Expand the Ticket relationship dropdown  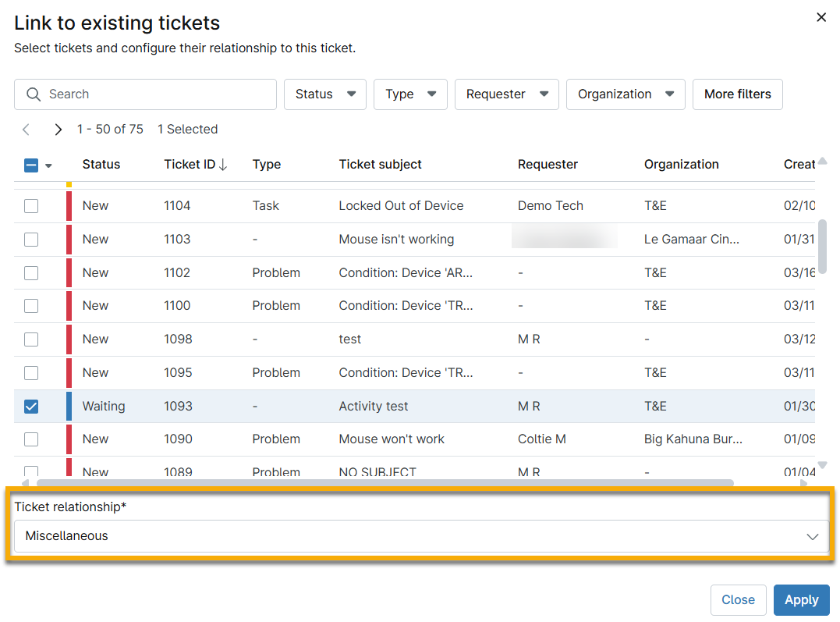coord(421,536)
